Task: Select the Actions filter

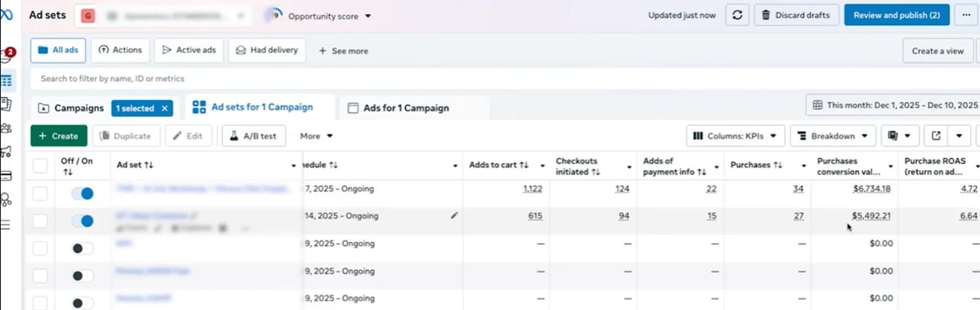Action: click(x=120, y=50)
